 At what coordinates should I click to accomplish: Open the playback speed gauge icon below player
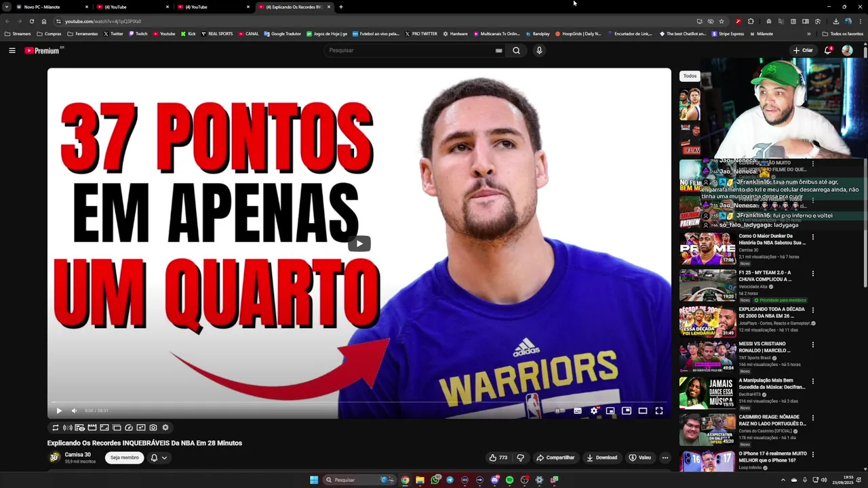[x=129, y=428]
